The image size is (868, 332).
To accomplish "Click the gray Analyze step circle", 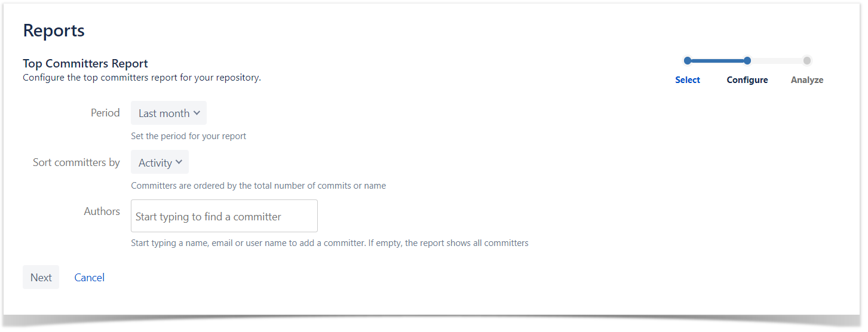I will click(807, 60).
